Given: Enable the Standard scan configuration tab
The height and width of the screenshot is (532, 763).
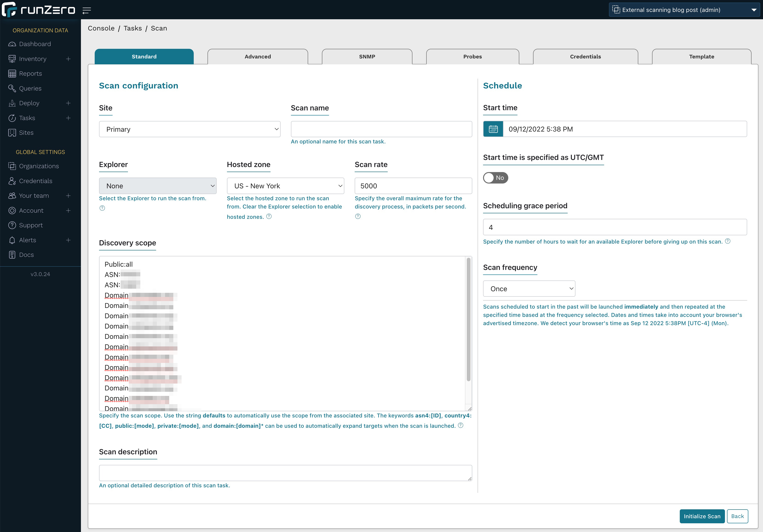Looking at the screenshot, I should (x=144, y=56).
